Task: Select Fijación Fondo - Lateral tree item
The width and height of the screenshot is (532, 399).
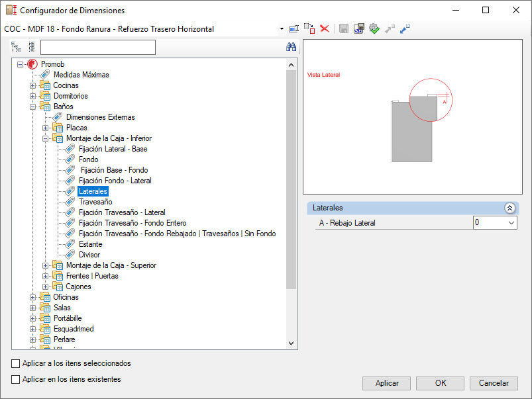Action: [x=115, y=181]
